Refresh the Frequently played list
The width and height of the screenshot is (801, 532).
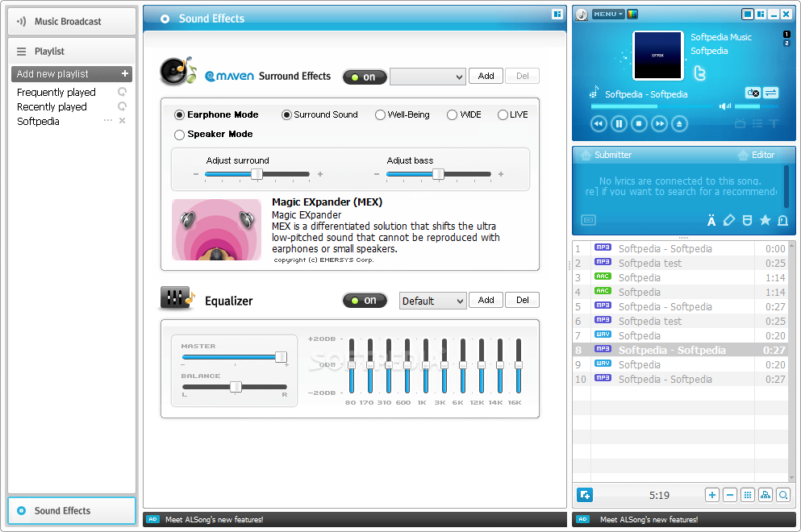122,92
